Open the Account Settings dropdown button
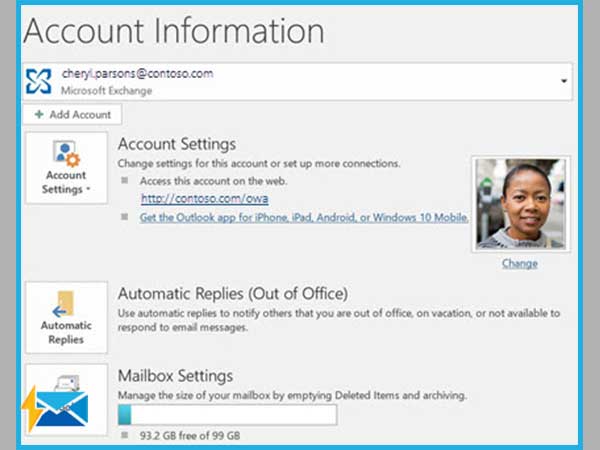Viewport: 600px width, 450px height. coord(66,168)
